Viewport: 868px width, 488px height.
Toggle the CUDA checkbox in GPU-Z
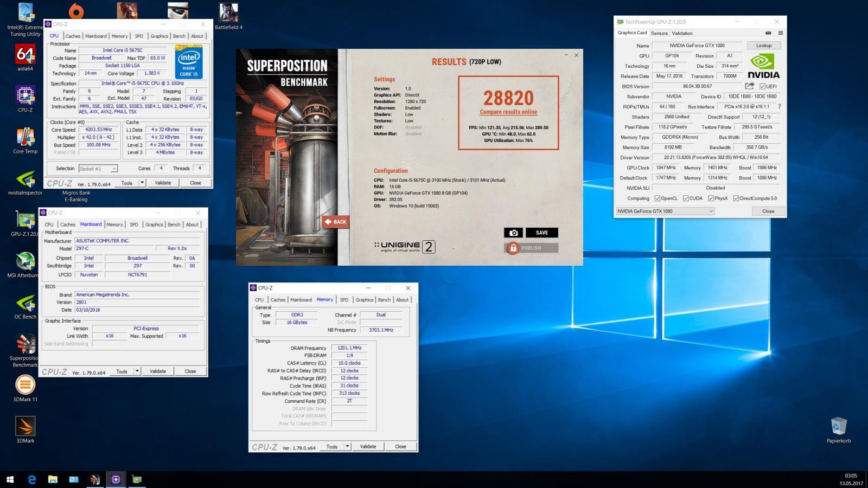click(686, 198)
